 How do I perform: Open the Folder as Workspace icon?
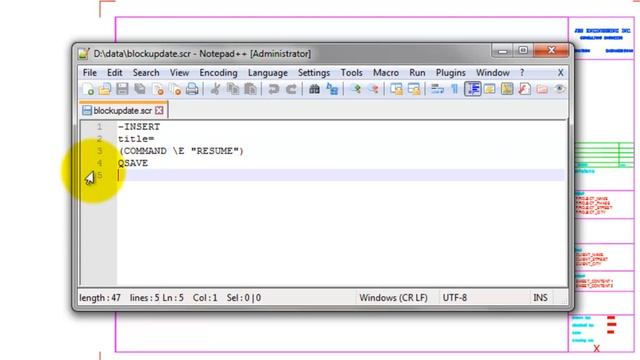[542, 89]
